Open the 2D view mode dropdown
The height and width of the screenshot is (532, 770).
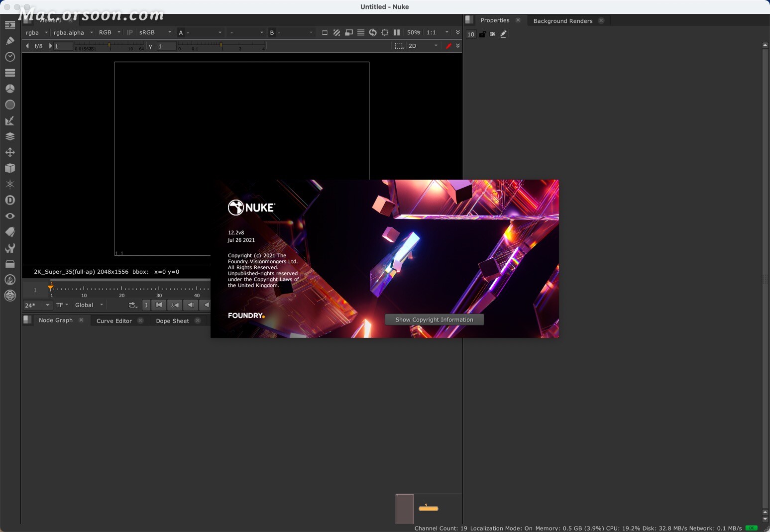click(x=423, y=46)
